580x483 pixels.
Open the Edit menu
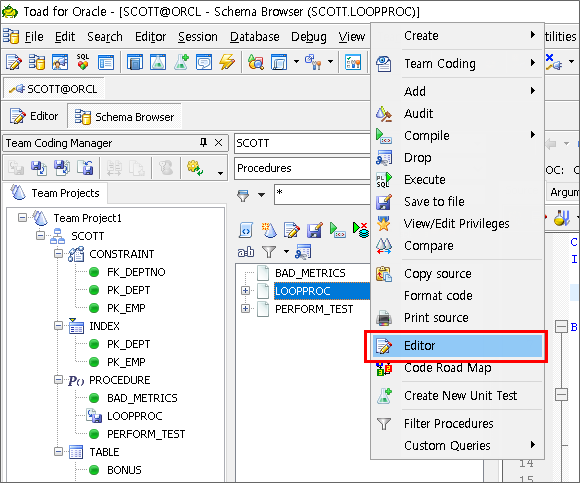(x=65, y=37)
